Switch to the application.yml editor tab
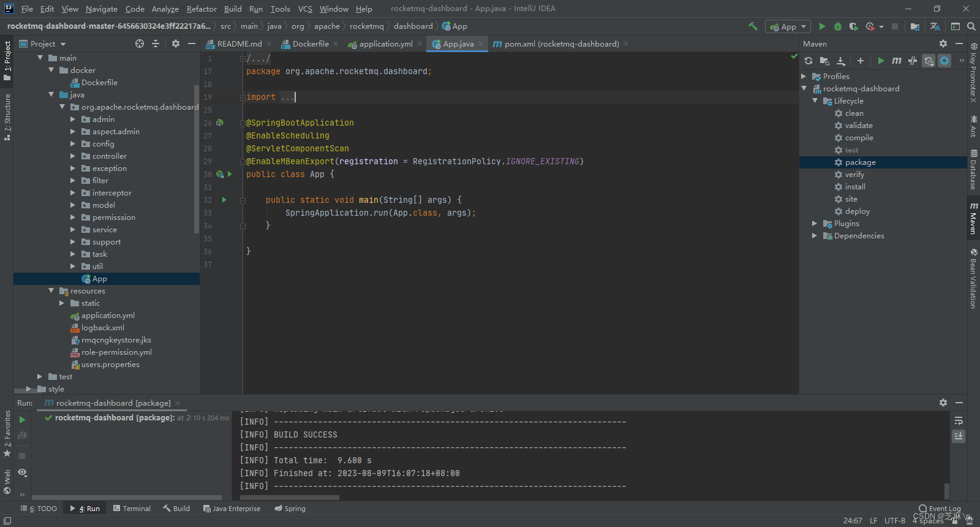The height and width of the screenshot is (527, 980). coord(386,44)
